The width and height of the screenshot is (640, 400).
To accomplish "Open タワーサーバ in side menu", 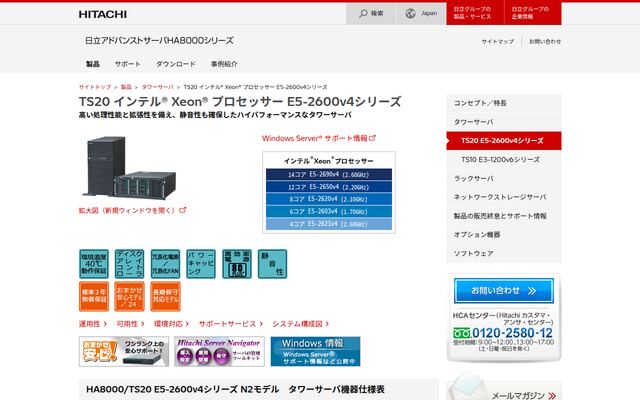I will pos(504,122).
